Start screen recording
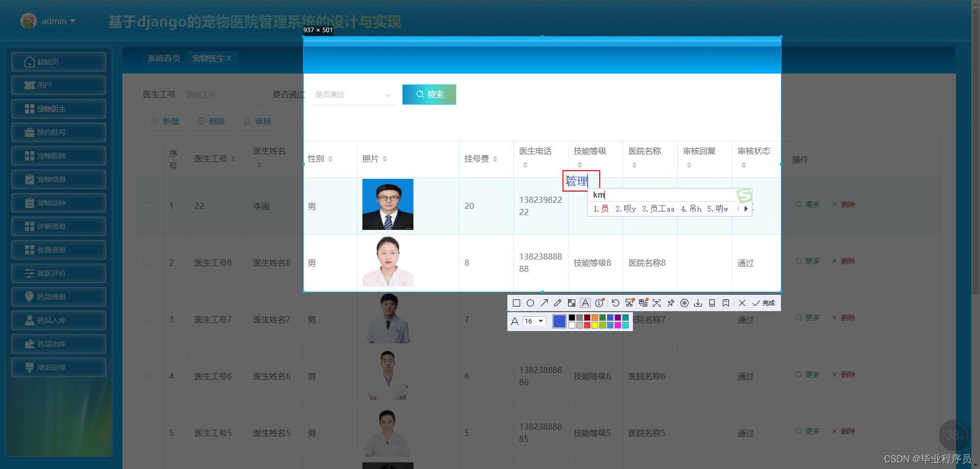Viewport: 980px width, 469px height. tap(684, 303)
